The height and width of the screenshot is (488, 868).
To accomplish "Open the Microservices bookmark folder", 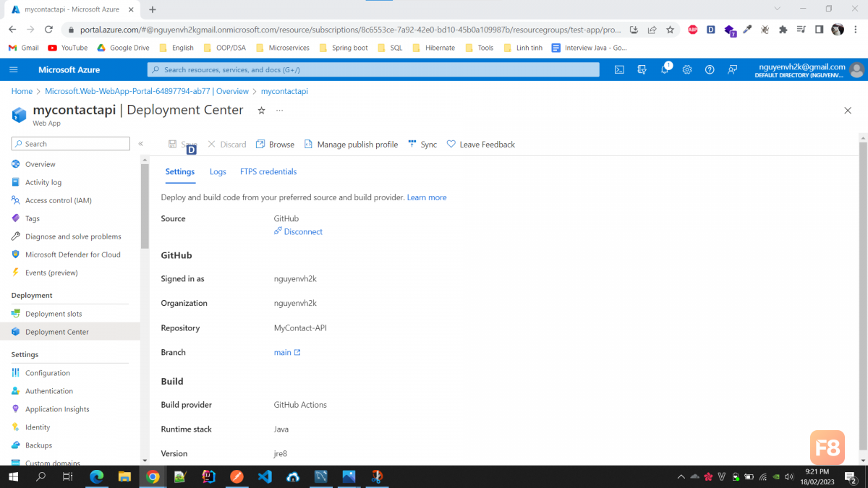I will click(282, 48).
